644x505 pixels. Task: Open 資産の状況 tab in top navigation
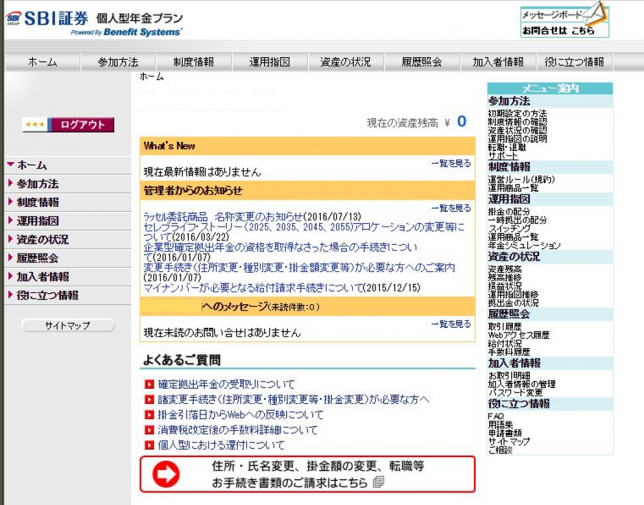click(x=346, y=62)
